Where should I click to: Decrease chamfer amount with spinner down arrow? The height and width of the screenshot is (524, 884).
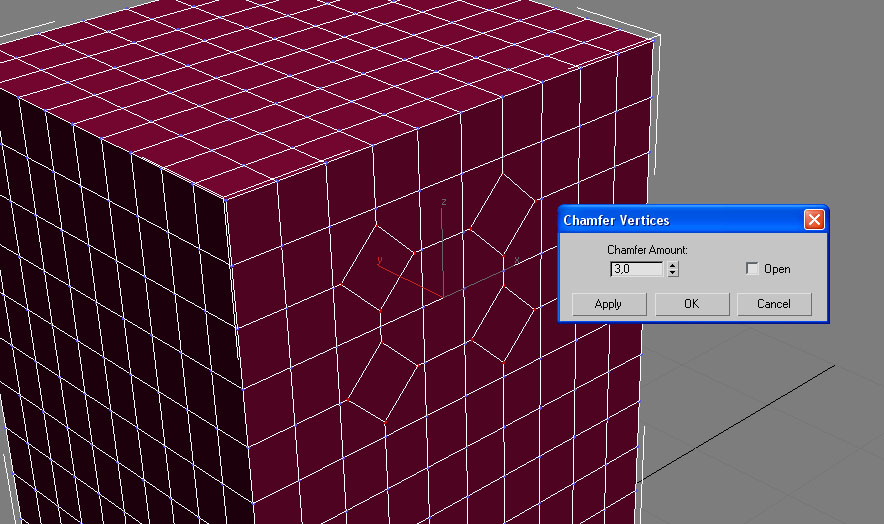[673, 273]
